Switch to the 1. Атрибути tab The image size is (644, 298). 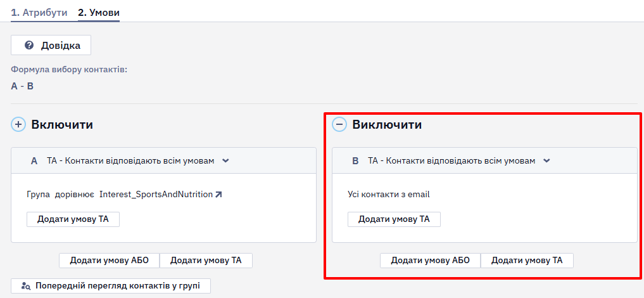(x=39, y=12)
